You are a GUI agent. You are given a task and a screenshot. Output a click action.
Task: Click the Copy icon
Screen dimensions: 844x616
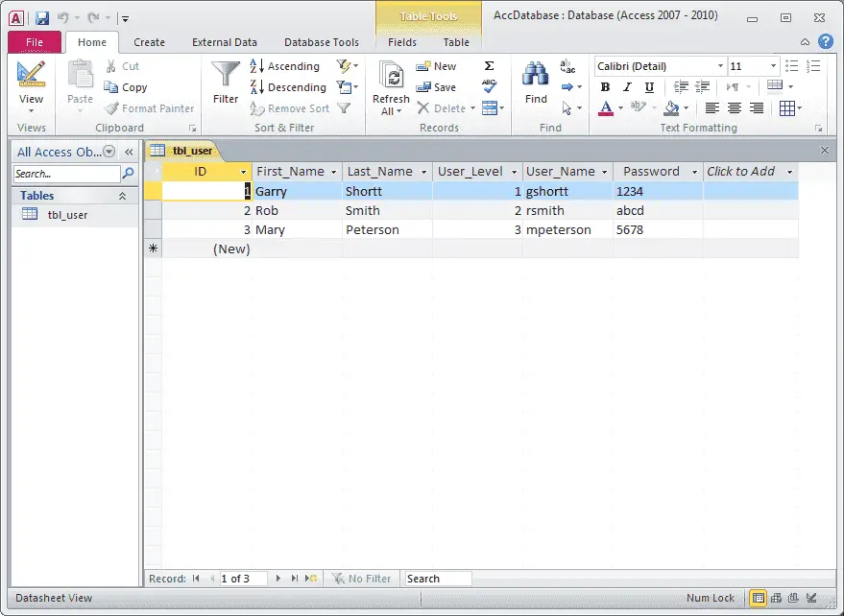(x=110, y=87)
